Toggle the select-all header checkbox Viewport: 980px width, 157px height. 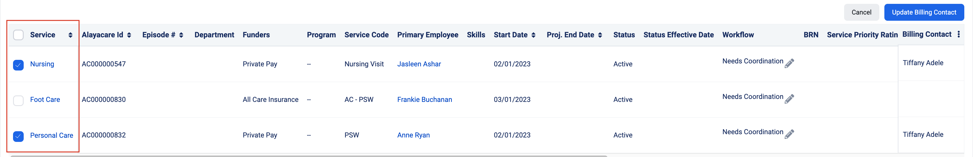click(x=18, y=35)
